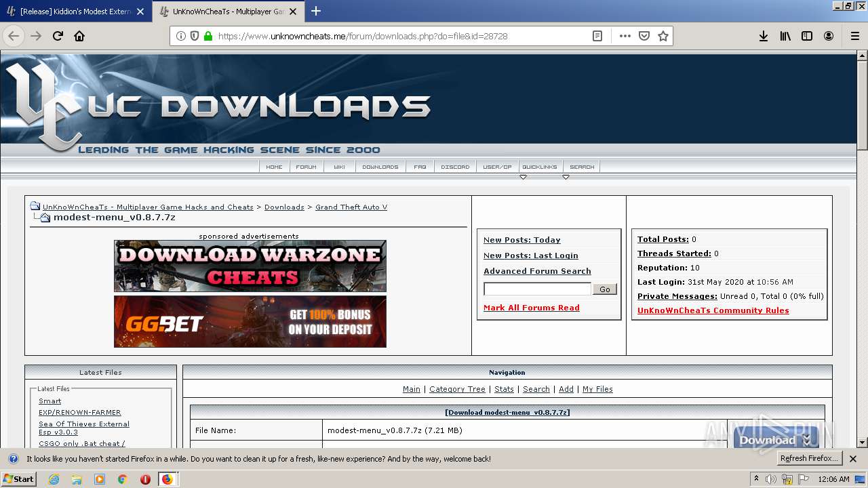Launch the media player from the taskbar
The width and height of the screenshot is (868, 488).
100,479
